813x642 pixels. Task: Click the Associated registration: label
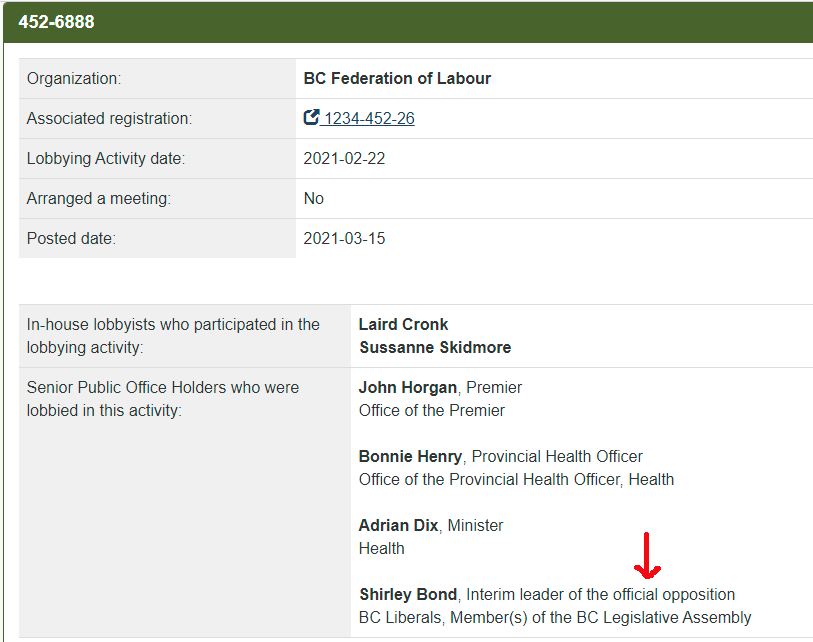[109, 118]
